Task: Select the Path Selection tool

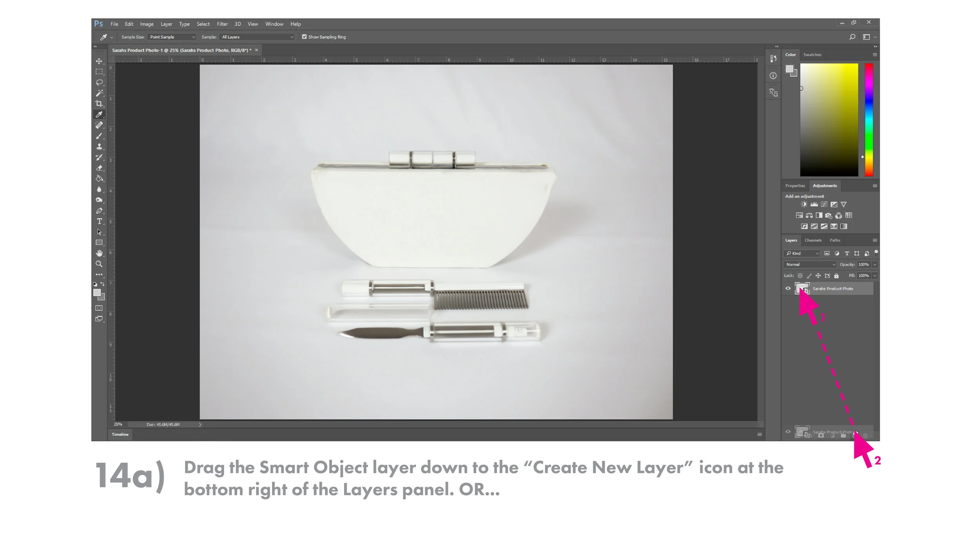Action: [x=99, y=232]
